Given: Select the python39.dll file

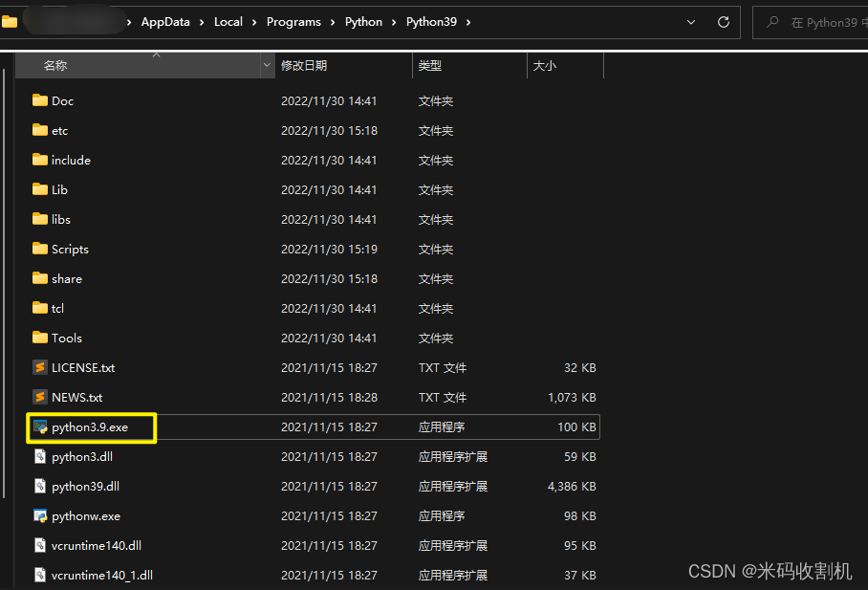Looking at the screenshot, I should [x=83, y=486].
